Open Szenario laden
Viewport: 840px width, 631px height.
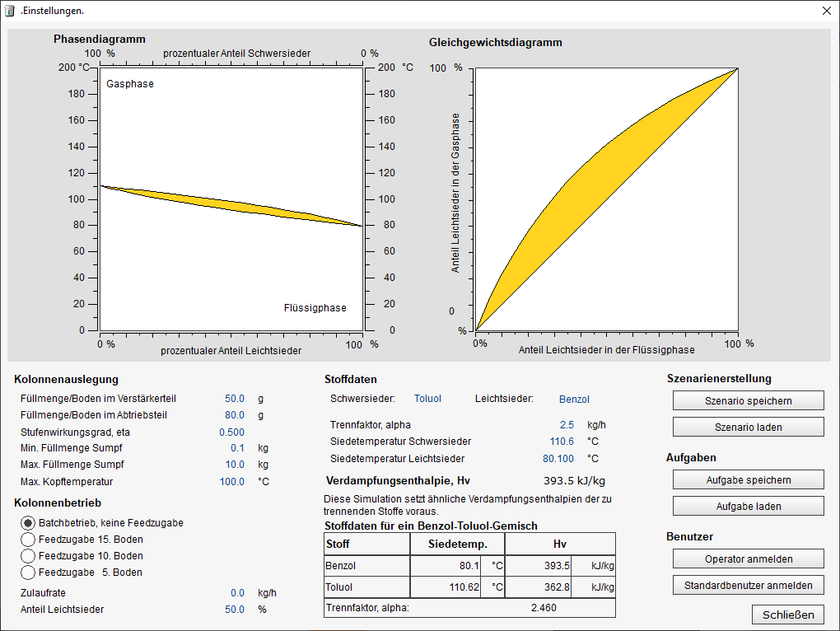[x=749, y=427]
